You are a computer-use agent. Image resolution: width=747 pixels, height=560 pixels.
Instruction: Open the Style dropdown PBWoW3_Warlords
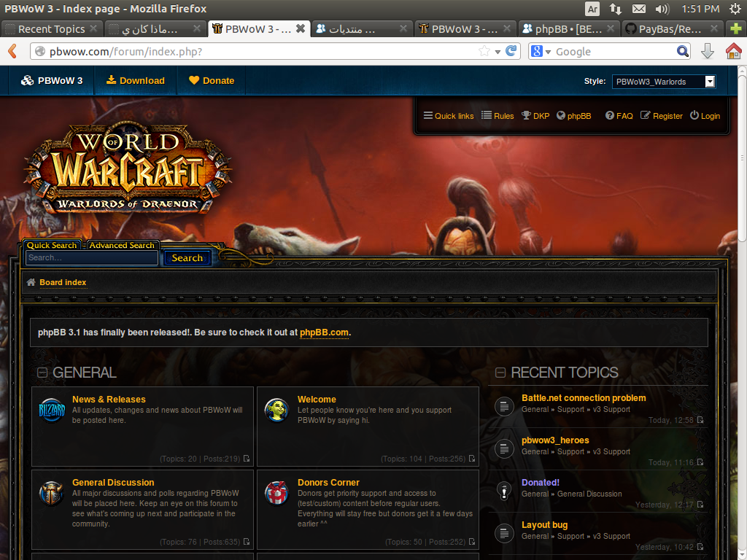pyautogui.click(x=663, y=82)
